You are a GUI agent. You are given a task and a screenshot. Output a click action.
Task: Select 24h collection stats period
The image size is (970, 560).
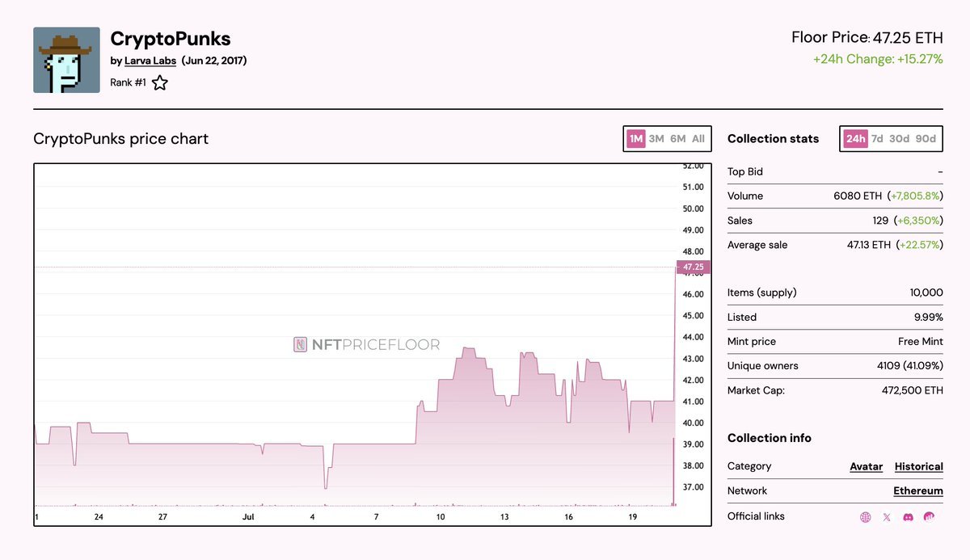(x=855, y=139)
